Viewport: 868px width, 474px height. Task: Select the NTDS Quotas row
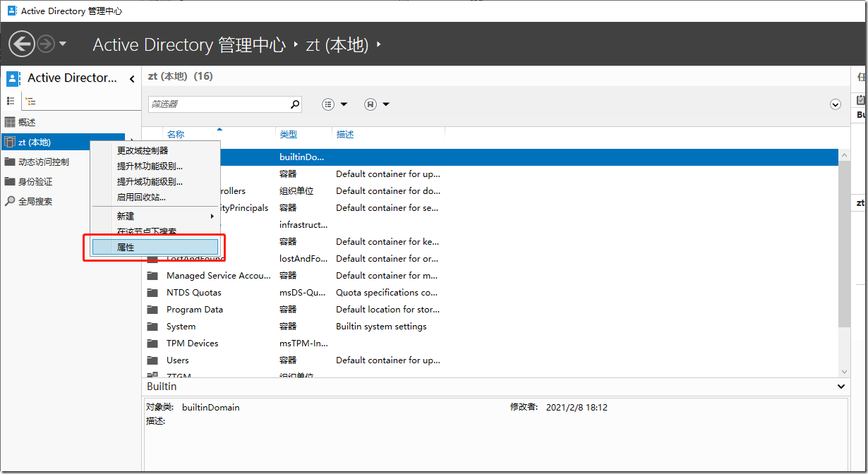point(490,293)
